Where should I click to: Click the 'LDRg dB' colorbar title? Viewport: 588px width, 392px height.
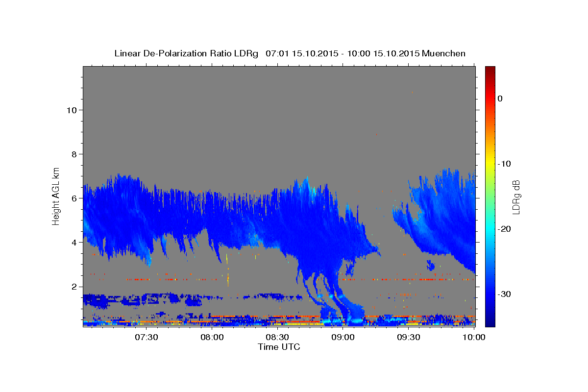coord(515,197)
